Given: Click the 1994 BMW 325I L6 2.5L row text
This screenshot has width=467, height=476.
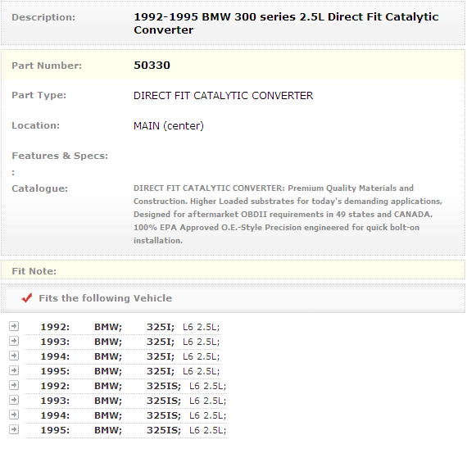Looking at the screenshot, I should tap(130, 356).
